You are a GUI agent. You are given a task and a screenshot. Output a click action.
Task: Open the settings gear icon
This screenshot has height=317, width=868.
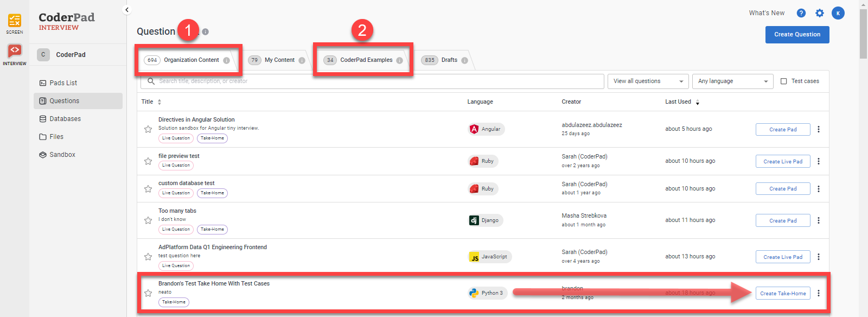coord(819,13)
